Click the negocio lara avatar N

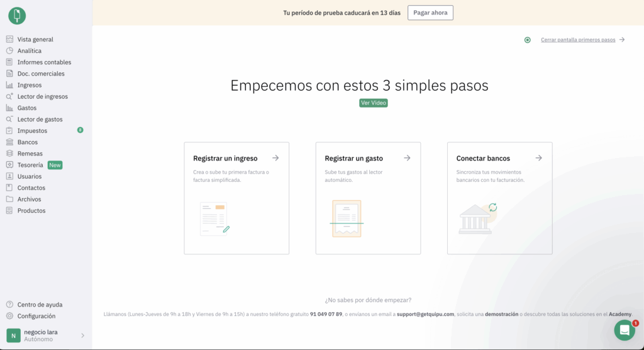point(14,336)
